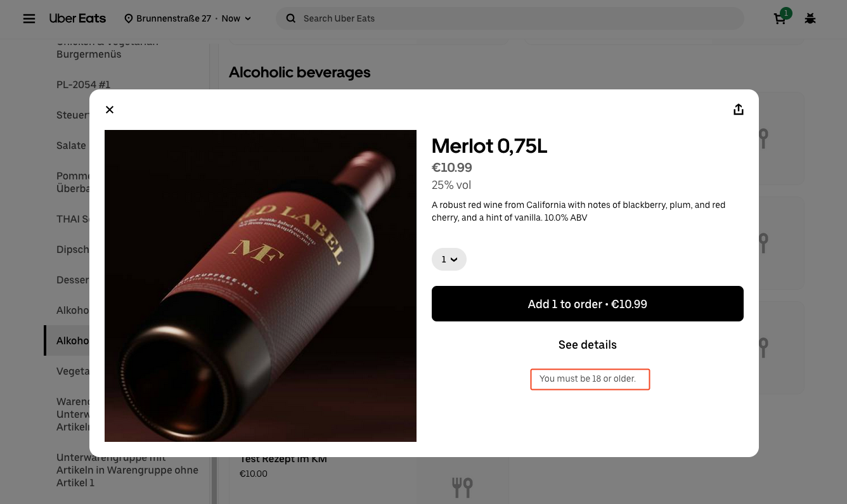Click the bug report icon
Viewport: 847px width, 504px height.
click(810, 18)
